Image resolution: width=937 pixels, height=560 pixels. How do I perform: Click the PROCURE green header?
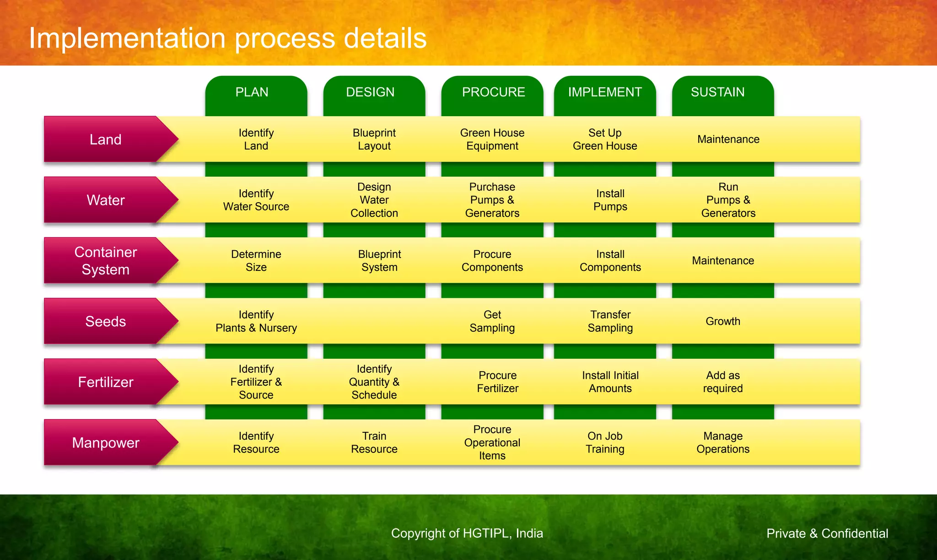[x=492, y=92]
